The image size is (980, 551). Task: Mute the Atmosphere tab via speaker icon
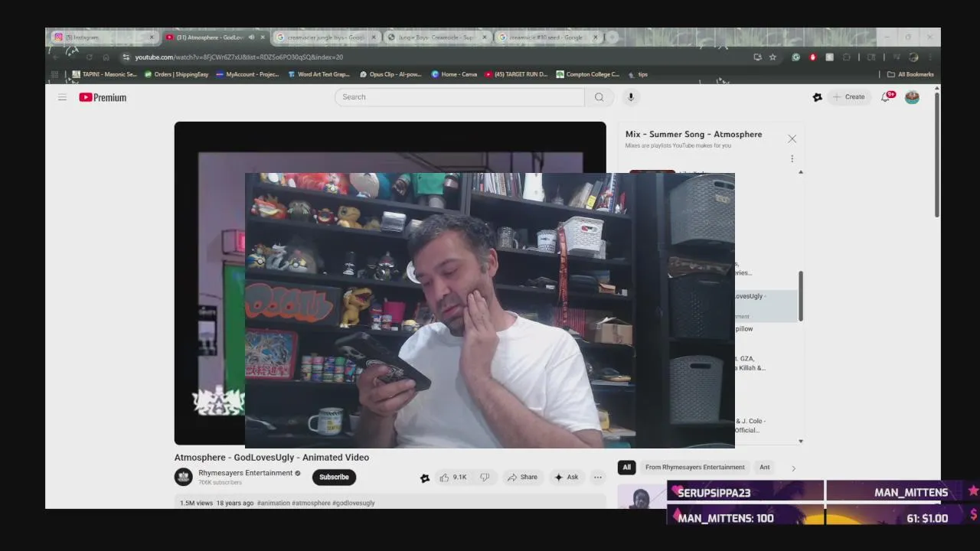tap(251, 37)
